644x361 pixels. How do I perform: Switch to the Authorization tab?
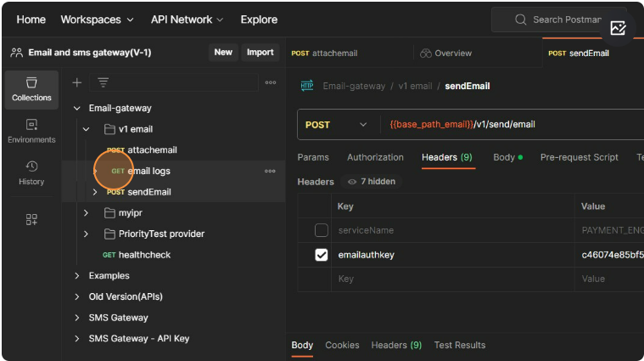pos(375,157)
